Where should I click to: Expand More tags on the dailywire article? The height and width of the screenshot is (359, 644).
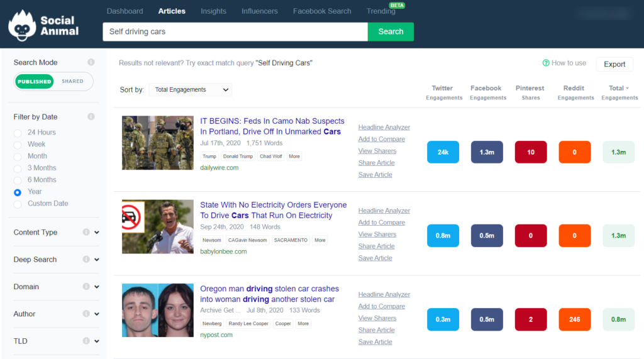pos(294,156)
